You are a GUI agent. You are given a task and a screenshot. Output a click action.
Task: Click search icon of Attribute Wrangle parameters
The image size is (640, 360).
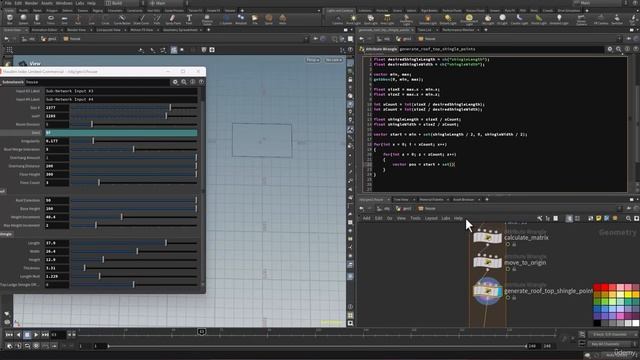(x=618, y=49)
